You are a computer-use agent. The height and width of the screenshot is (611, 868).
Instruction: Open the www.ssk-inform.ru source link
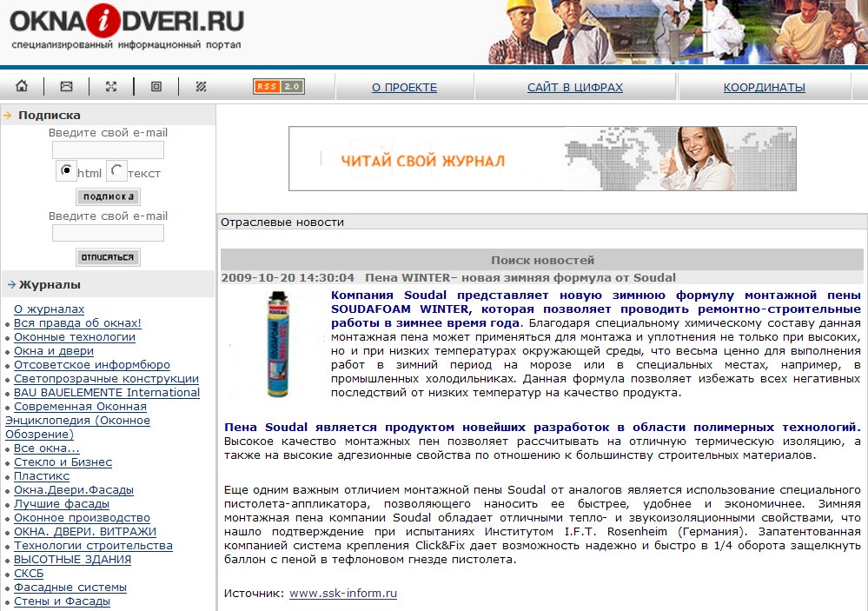click(343, 594)
